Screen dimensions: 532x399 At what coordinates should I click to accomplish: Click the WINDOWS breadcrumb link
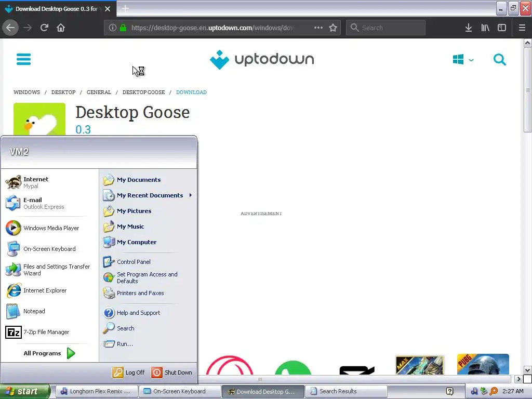[27, 92]
